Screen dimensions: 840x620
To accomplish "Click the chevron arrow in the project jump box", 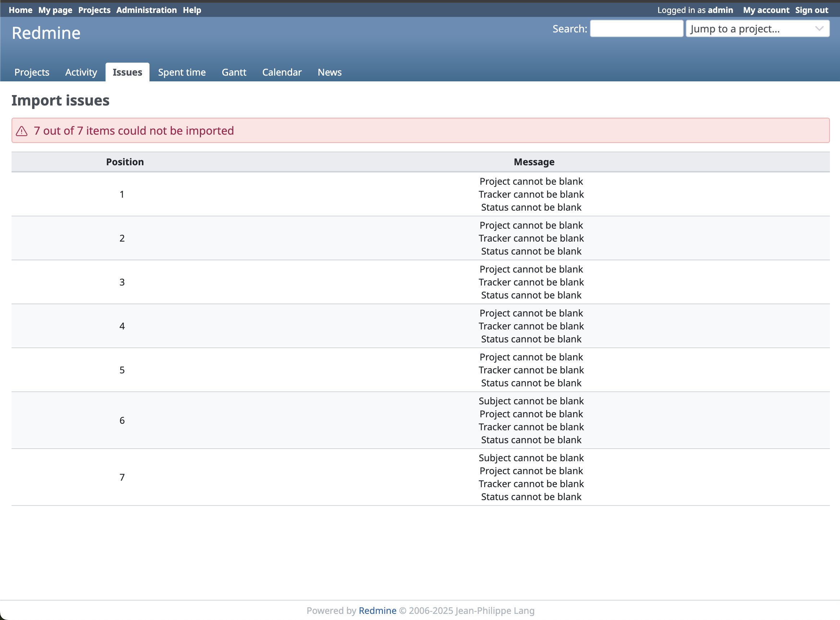I will pyautogui.click(x=819, y=29).
